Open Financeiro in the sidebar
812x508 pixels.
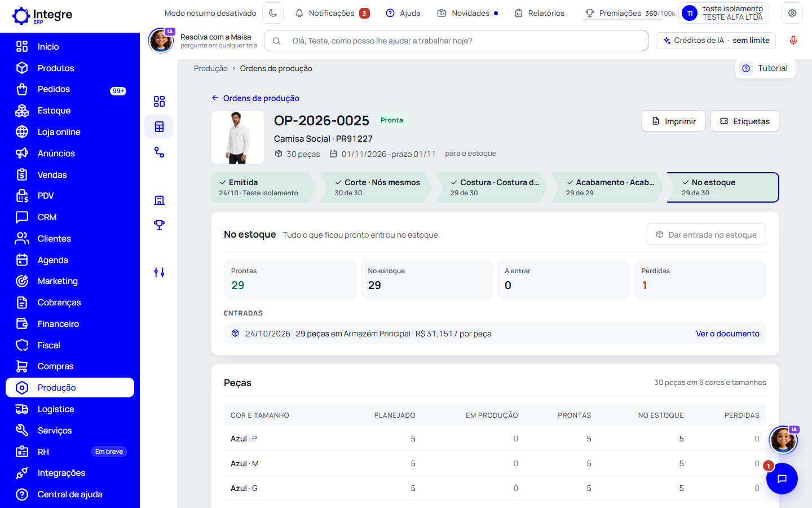click(70, 324)
